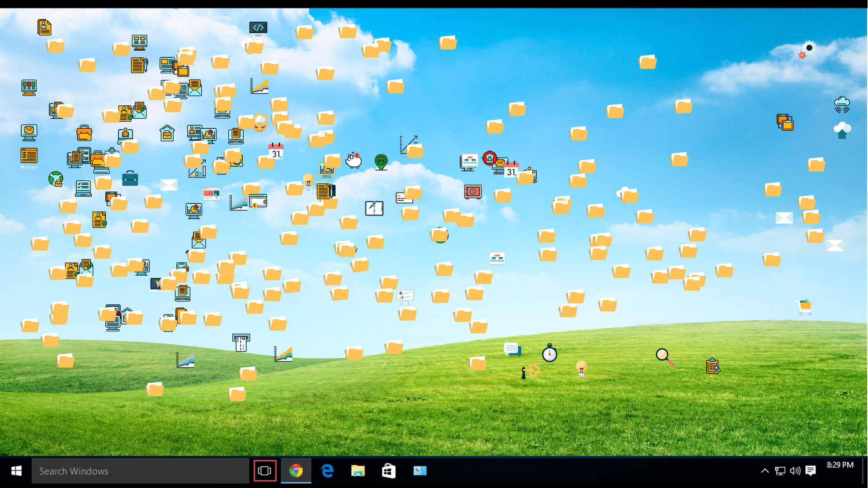Click the notebook with pen icon
The width and height of the screenshot is (868, 488).
click(374, 208)
